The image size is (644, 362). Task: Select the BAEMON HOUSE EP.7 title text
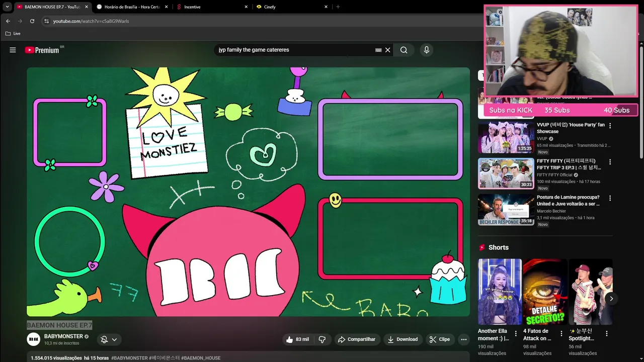[59, 325]
